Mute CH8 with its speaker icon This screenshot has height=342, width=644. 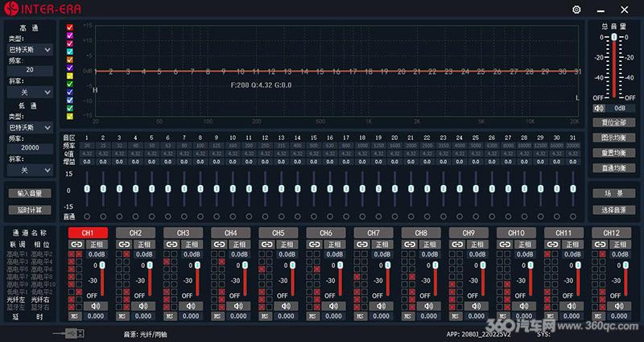(429, 306)
